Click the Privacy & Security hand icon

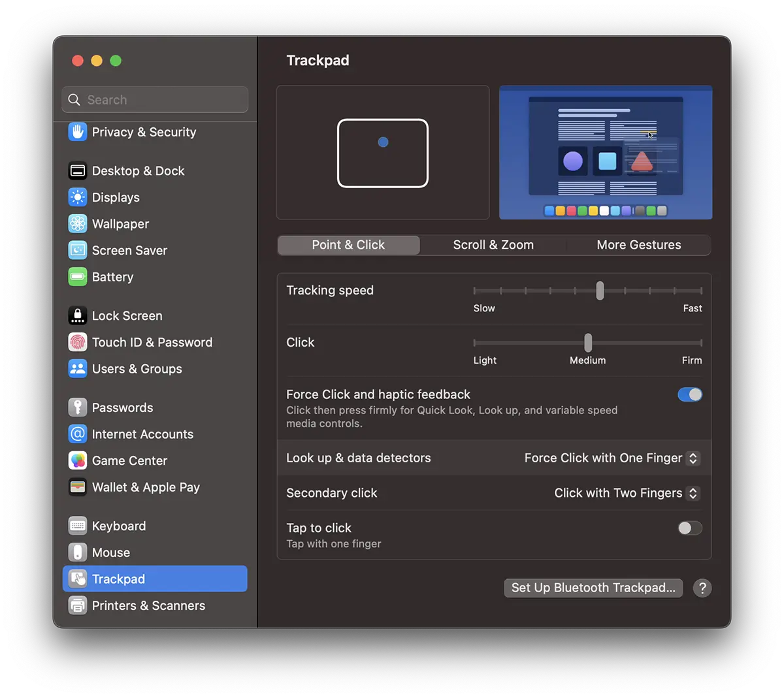(77, 132)
